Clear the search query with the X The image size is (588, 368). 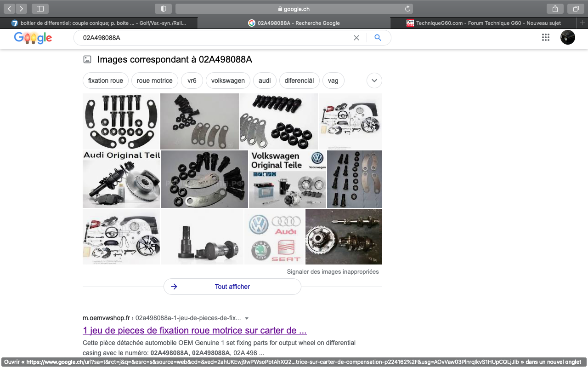click(356, 38)
